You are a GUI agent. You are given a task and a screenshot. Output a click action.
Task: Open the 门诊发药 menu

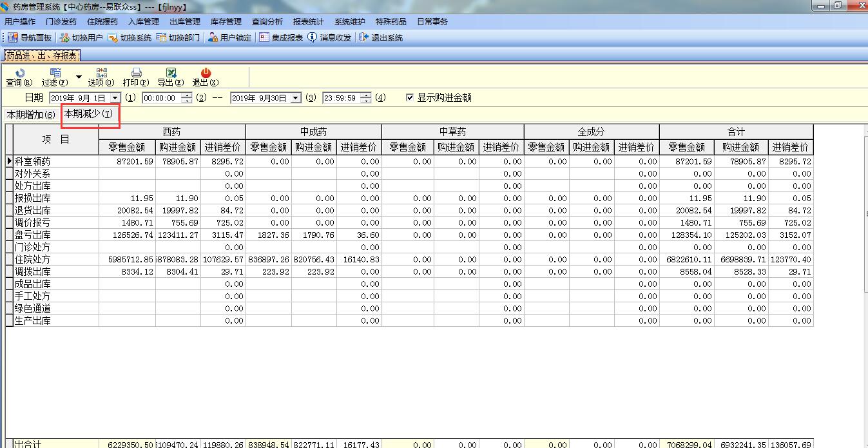tap(61, 21)
